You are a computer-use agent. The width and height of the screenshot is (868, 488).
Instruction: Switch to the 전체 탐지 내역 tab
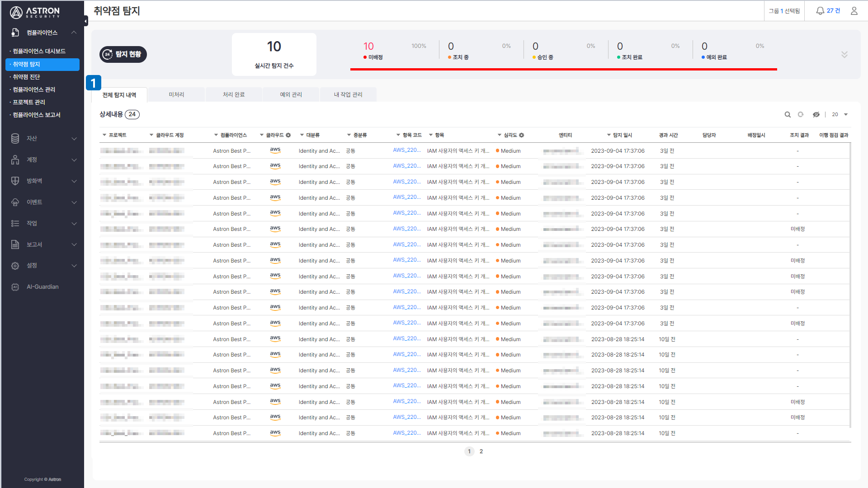point(119,95)
